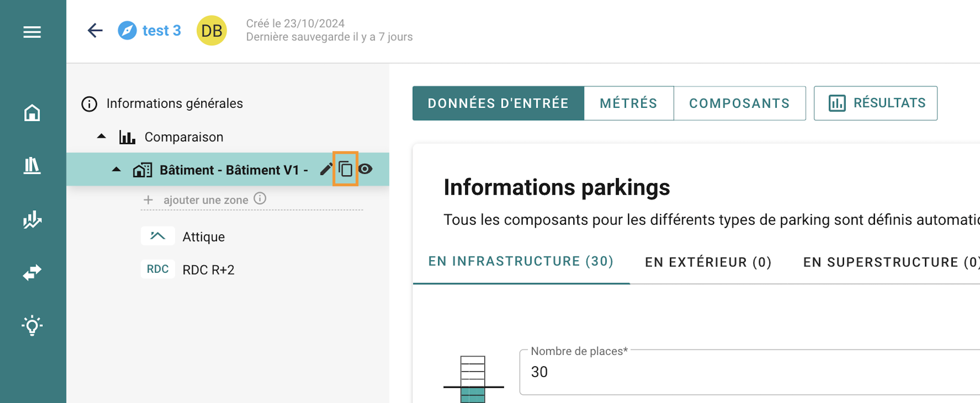The image size is (980, 403).
Task: Collapse the Comparaison tree node
Action: [x=101, y=136]
